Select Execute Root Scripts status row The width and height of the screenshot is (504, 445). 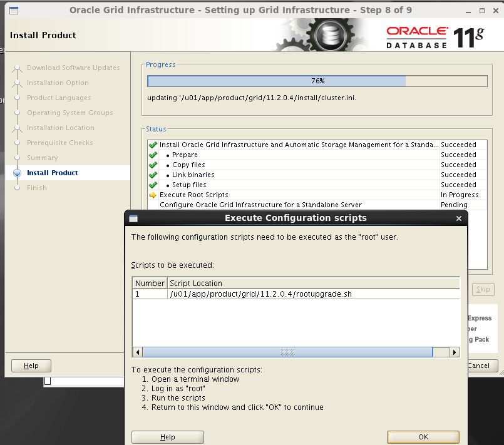pyautogui.click(x=317, y=195)
